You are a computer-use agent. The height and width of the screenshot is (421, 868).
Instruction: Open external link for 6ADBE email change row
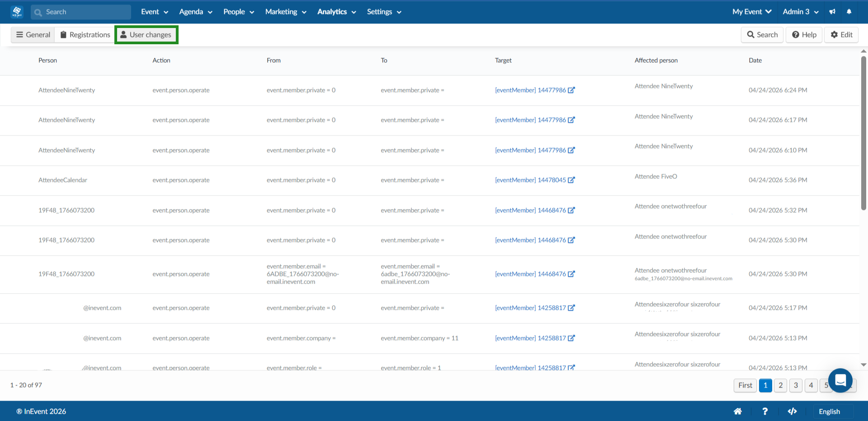click(x=571, y=274)
